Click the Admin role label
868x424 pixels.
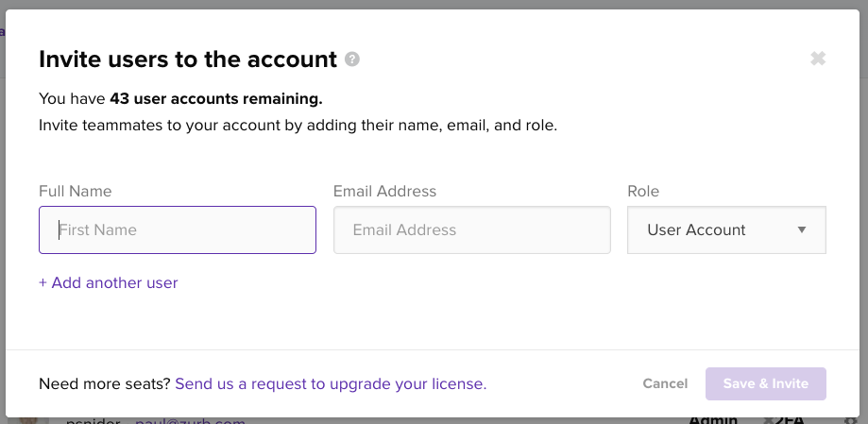pyautogui.click(x=713, y=420)
